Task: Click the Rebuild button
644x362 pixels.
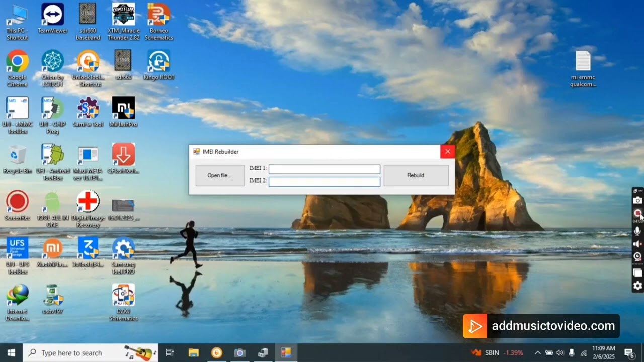Action: click(x=416, y=175)
